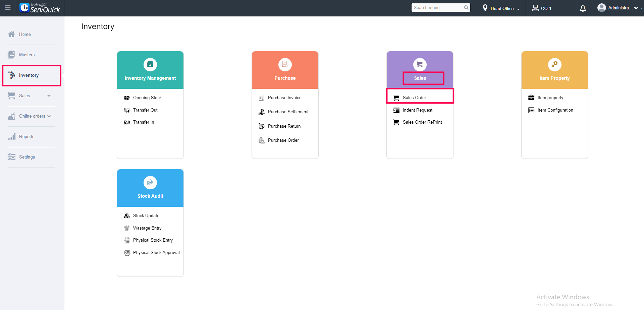Select Inventory in the sidebar
This screenshot has width=644, height=310.
(29, 75)
